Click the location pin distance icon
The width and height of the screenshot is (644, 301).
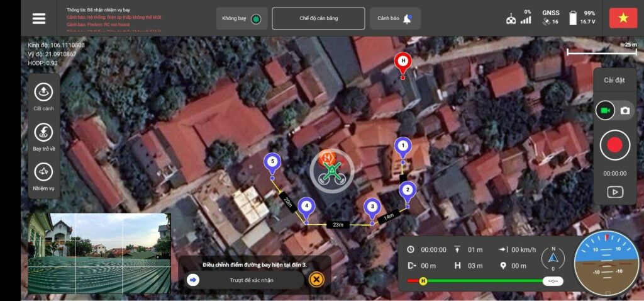pos(503,266)
